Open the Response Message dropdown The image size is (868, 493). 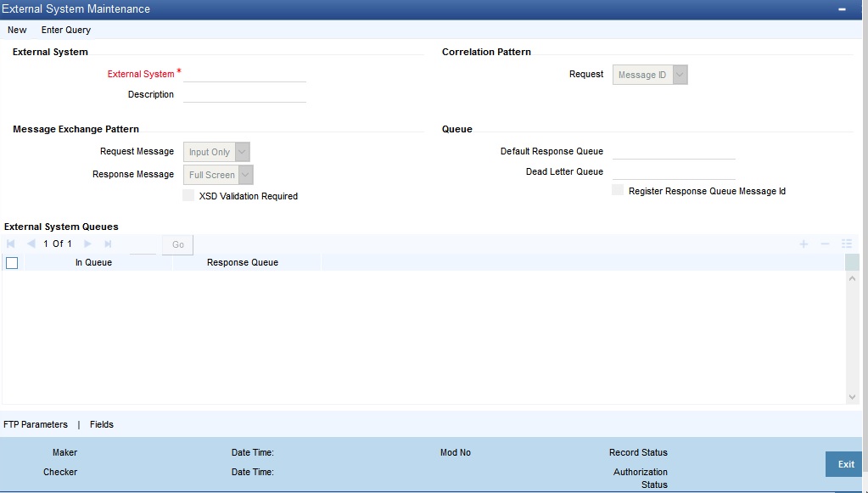[219, 175]
